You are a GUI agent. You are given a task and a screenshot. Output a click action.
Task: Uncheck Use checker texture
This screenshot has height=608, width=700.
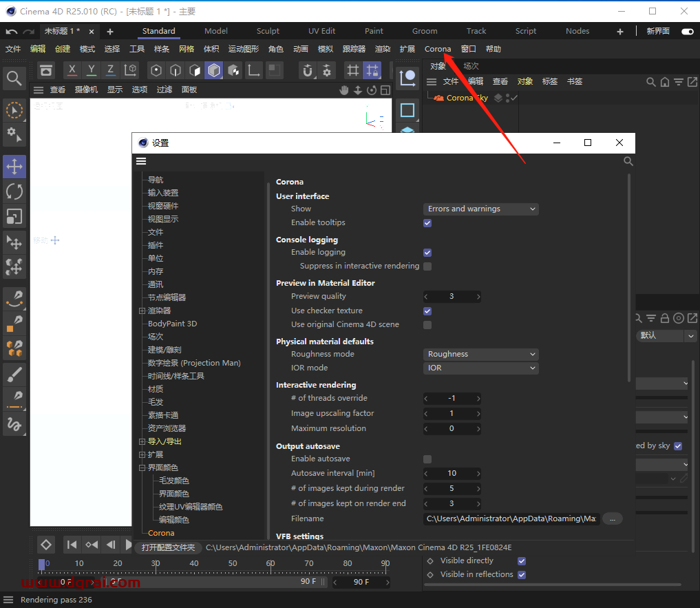(427, 311)
